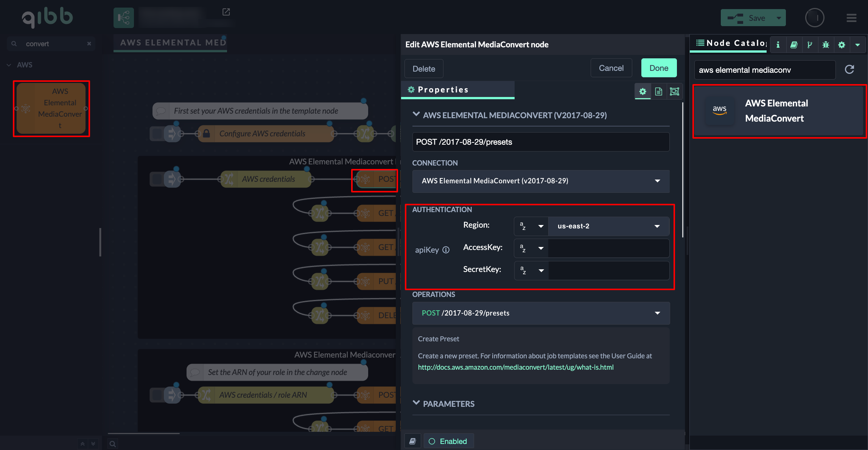The image size is (868, 450).
Task: Open the hamburger main menu
Action: (851, 18)
